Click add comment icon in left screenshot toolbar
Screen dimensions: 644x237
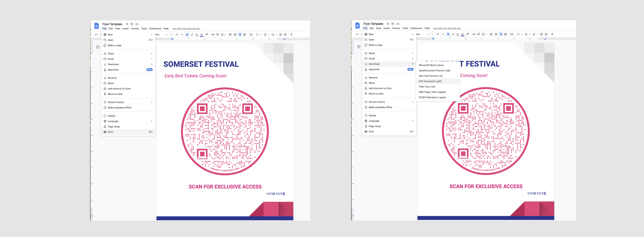point(218,35)
